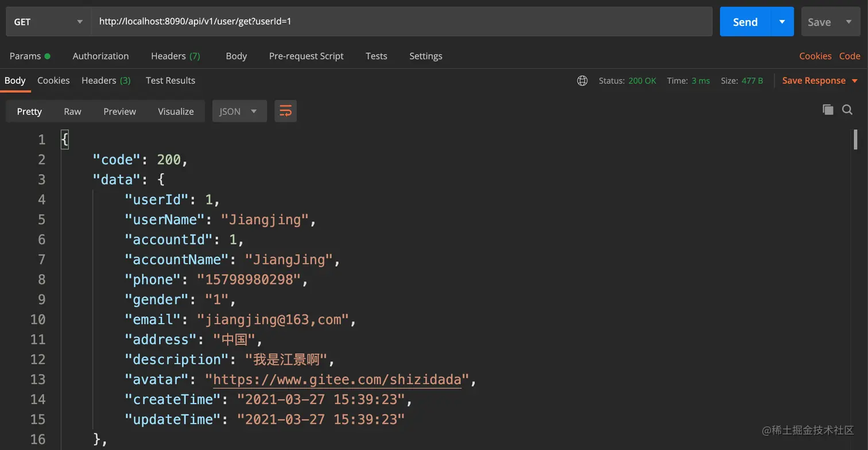Open the gitee.com avatar URL link

tap(337, 379)
